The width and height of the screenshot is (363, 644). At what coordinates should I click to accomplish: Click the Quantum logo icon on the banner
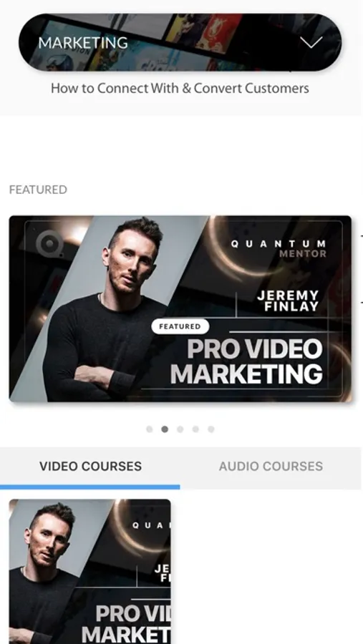(49, 243)
